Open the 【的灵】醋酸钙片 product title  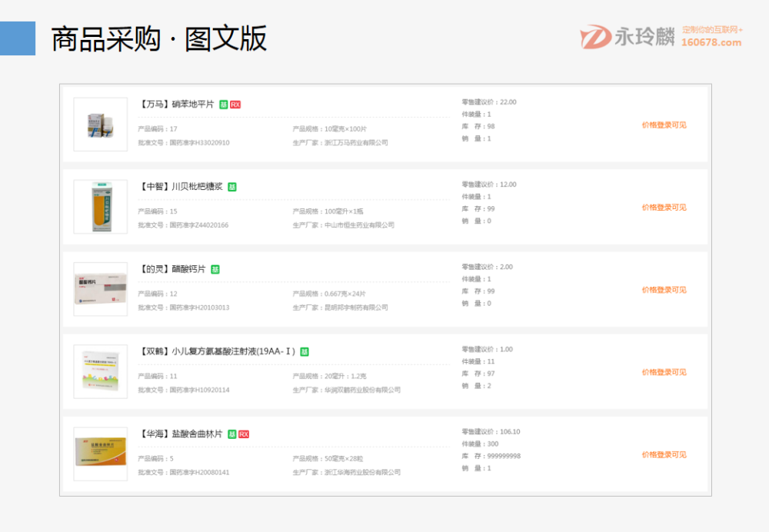[x=172, y=269]
